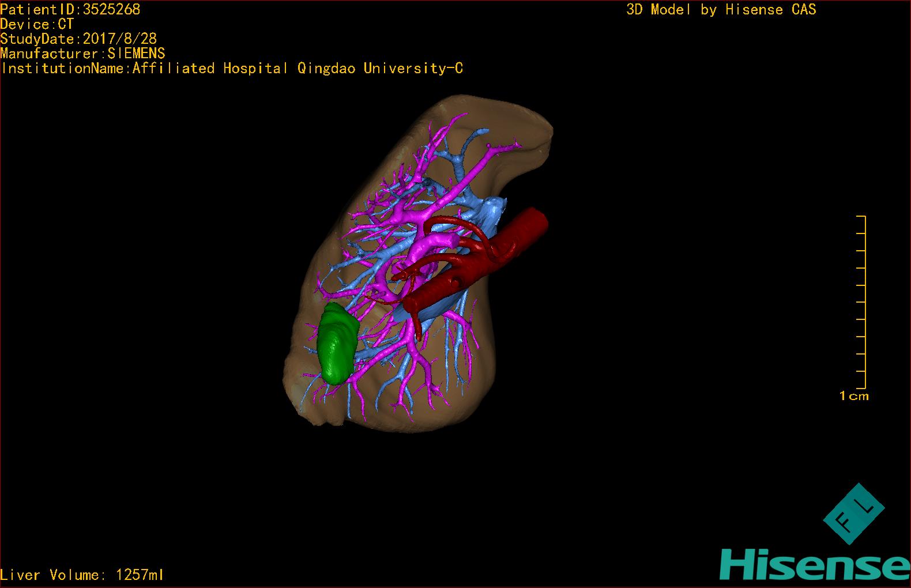Click the StudyDate:2017/8/28 label
Viewport: 911px width, 588px height.
pyautogui.click(x=78, y=39)
